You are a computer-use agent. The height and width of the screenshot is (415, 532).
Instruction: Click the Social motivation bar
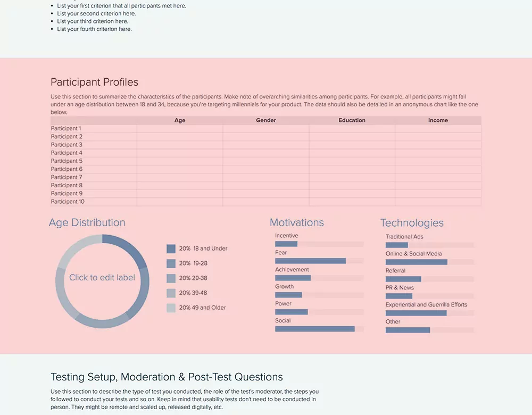[x=314, y=329]
